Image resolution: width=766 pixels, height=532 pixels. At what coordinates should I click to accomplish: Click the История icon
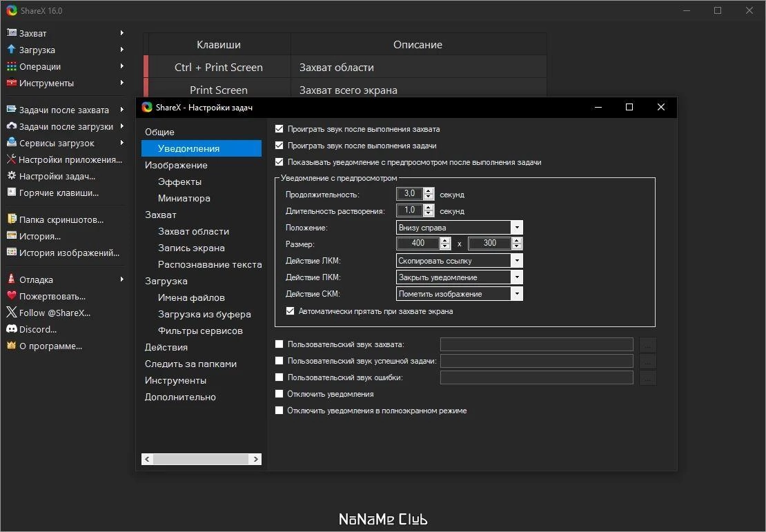[x=12, y=236]
